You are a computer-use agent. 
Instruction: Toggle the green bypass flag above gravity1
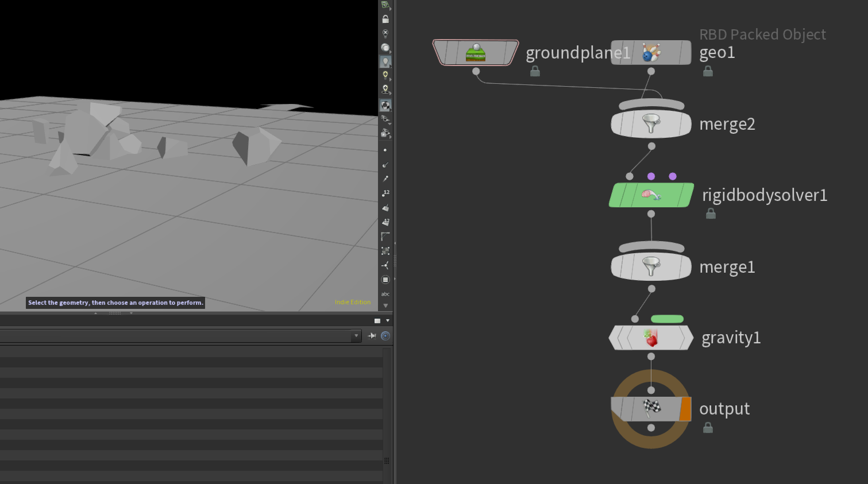(666, 318)
